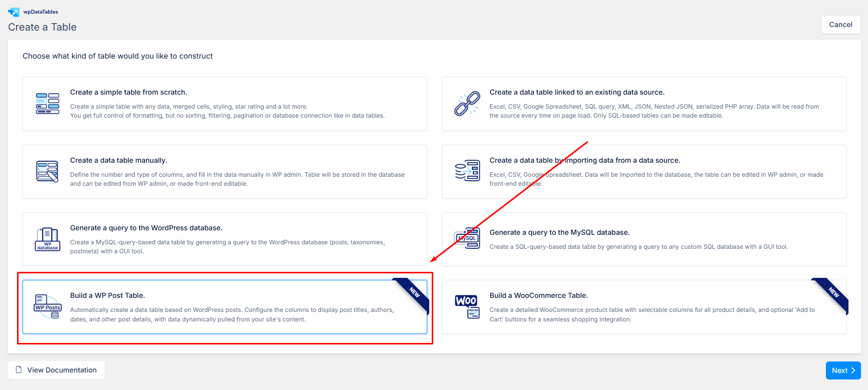Screen dimensions: 868x390
Task: Pick the MySQL query icon
Action: pyautogui.click(x=467, y=238)
